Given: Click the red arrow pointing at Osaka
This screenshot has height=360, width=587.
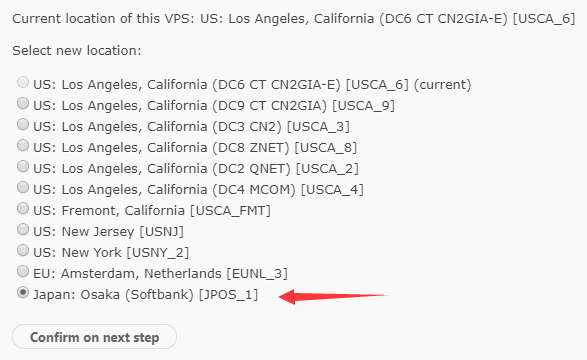Looking at the screenshot, I should pos(333,297).
